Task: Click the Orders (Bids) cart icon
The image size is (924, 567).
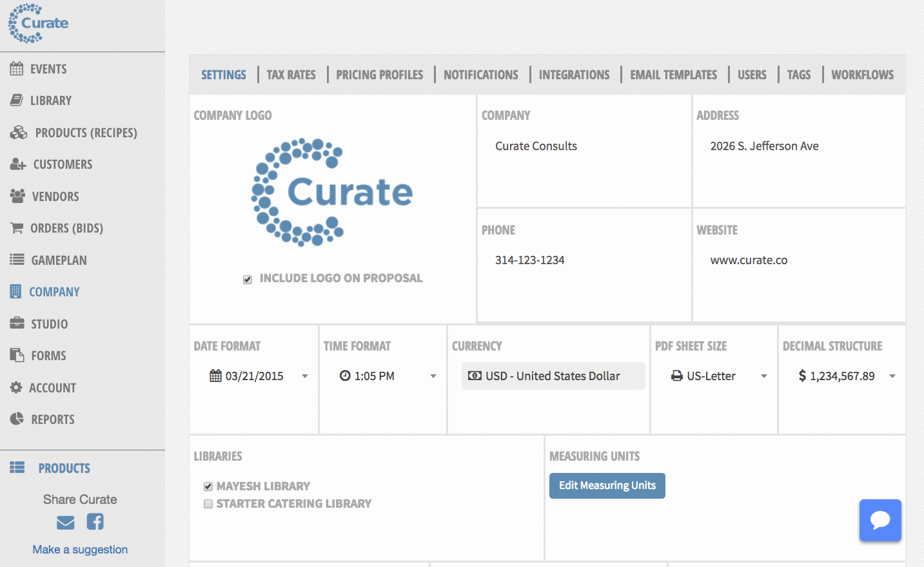Action: tap(17, 227)
